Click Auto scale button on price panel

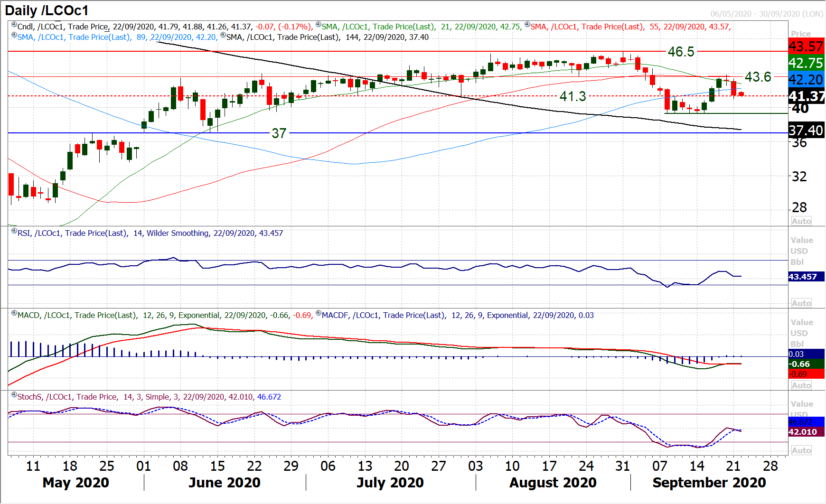click(801, 221)
